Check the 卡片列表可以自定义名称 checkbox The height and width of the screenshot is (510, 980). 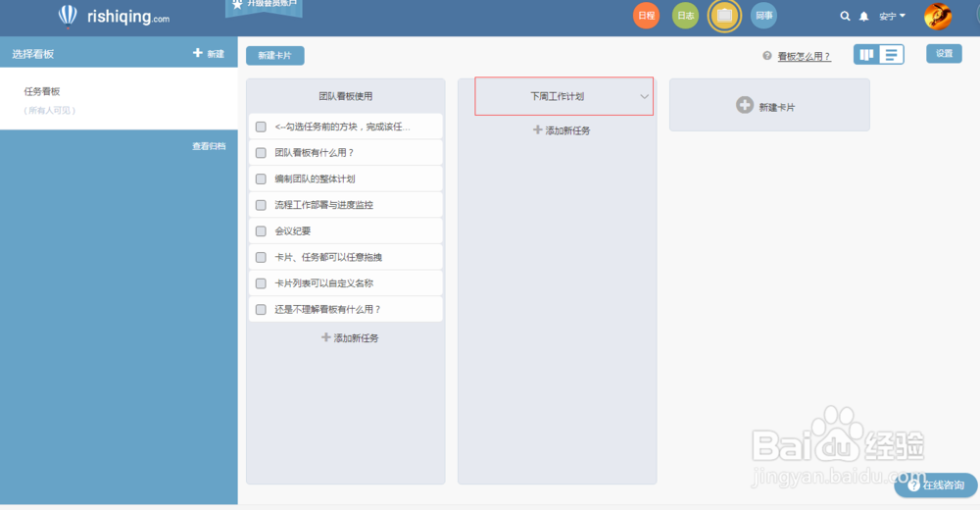point(262,283)
